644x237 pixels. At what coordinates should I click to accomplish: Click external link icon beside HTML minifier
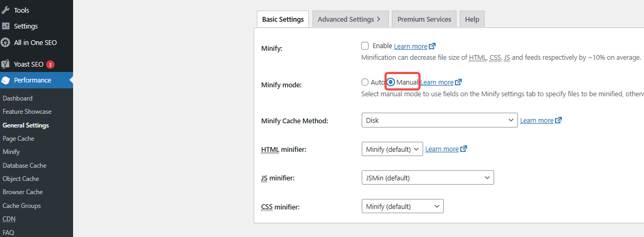(463, 149)
